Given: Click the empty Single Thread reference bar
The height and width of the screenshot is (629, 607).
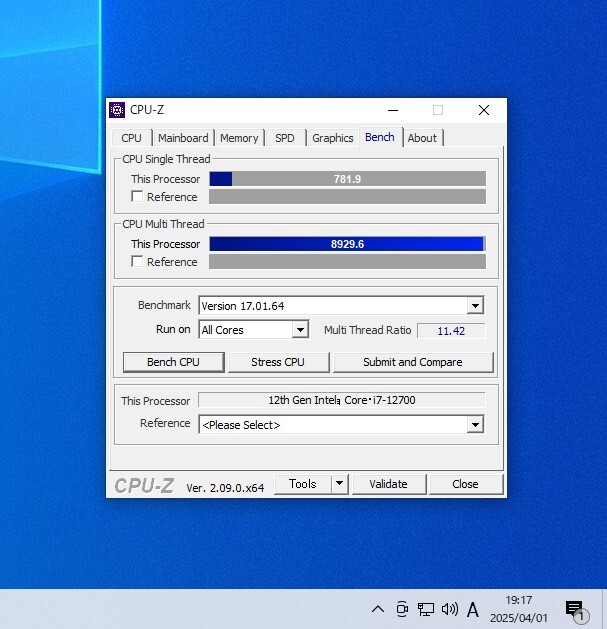Looking at the screenshot, I should (347, 197).
